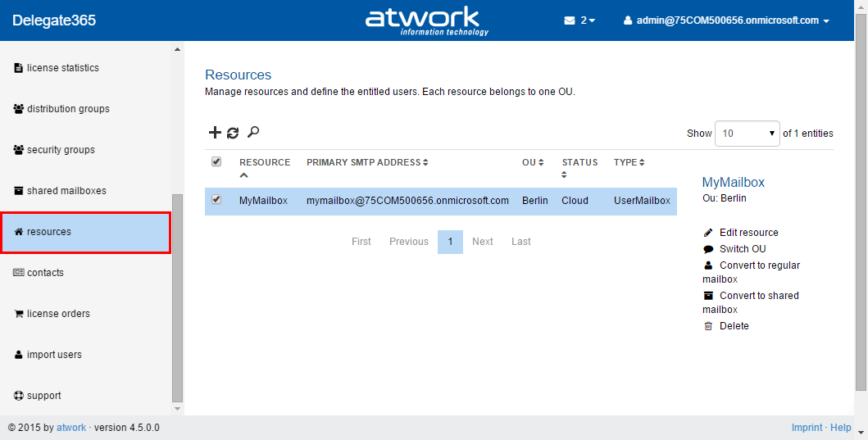Click the pencil icon for Edit resource
Viewport: 868px width, 440px height.
point(708,233)
